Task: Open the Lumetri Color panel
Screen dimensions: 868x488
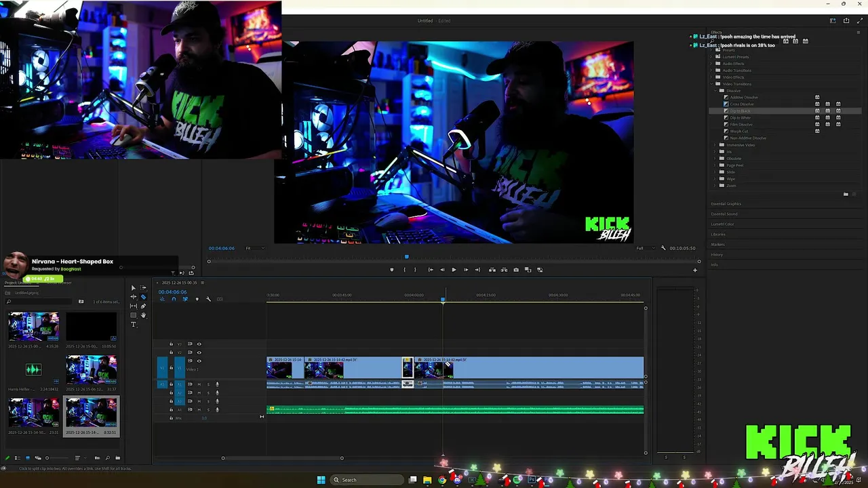Action: coord(722,224)
